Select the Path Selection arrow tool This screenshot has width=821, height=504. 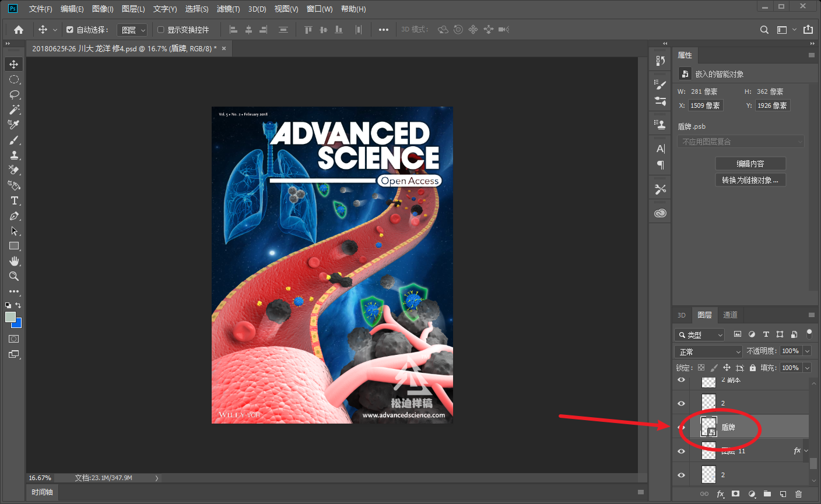pyautogui.click(x=14, y=231)
